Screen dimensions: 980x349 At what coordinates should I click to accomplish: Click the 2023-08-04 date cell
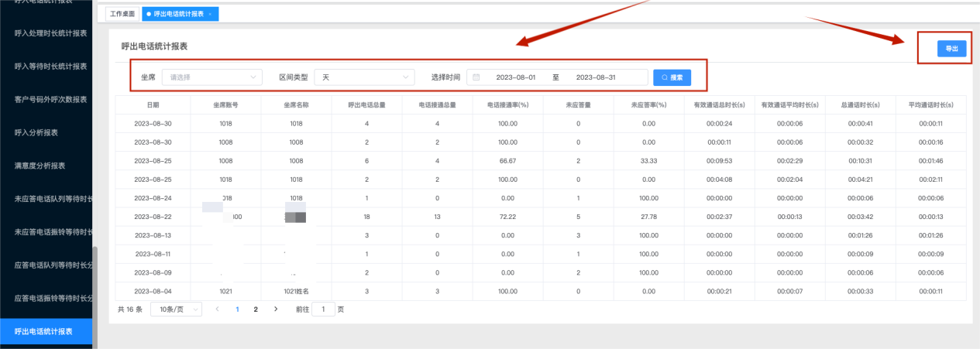(153, 291)
